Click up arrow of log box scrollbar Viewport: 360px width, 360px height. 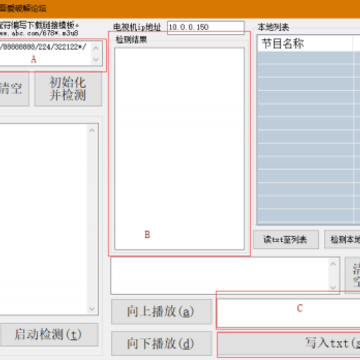click(x=334, y=263)
